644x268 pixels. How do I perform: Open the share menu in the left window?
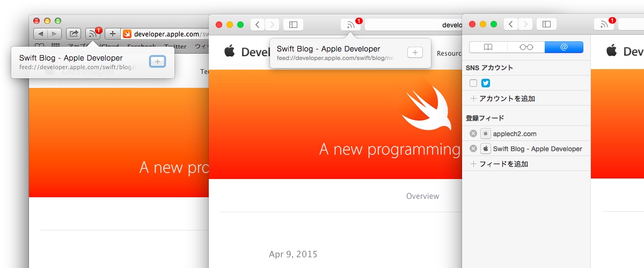point(74,34)
